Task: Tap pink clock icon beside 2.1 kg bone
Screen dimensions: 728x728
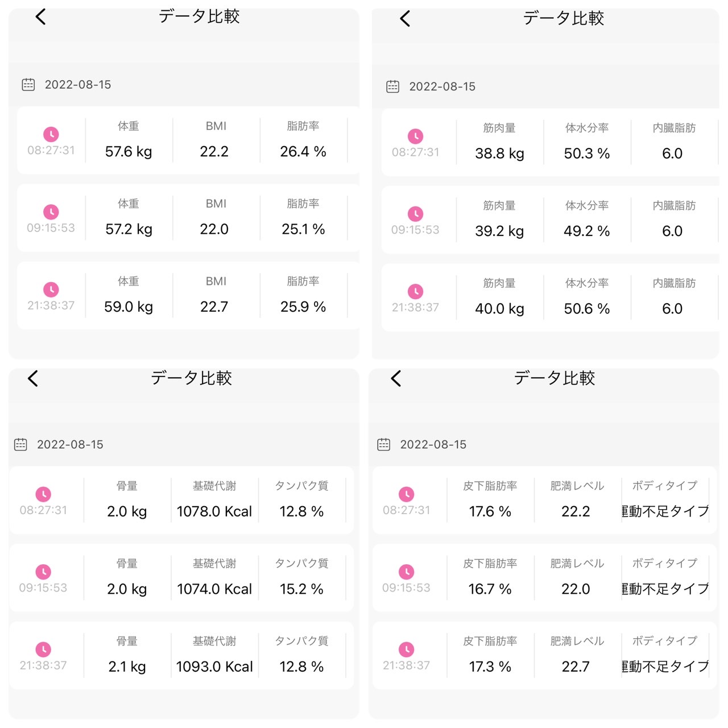Action: (x=43, y=650)
